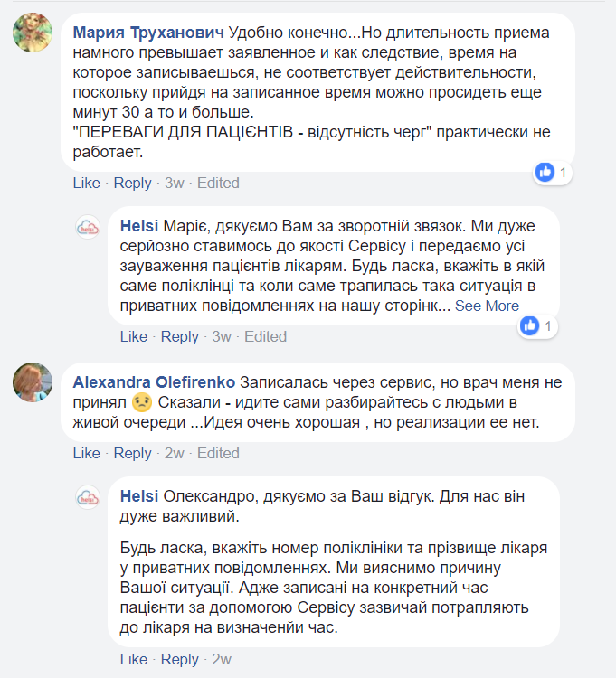Show edit history of Alexandra's comment
616x678 pixels.
click(218, 453)
